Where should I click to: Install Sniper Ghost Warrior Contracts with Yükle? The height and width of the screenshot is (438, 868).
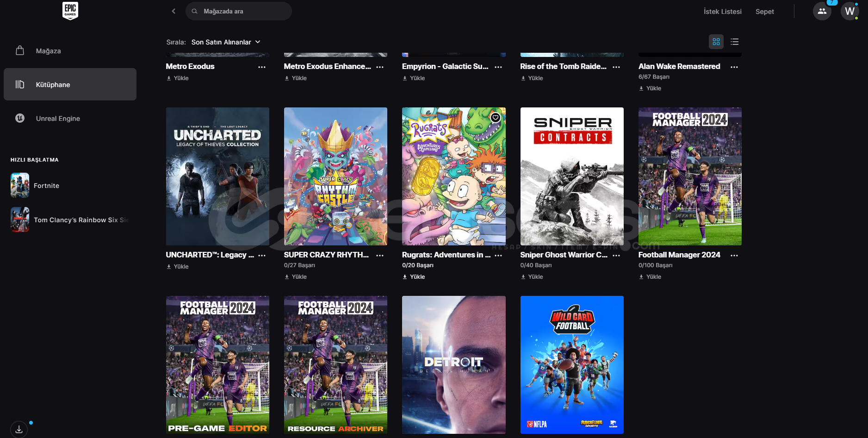[532, 277]
